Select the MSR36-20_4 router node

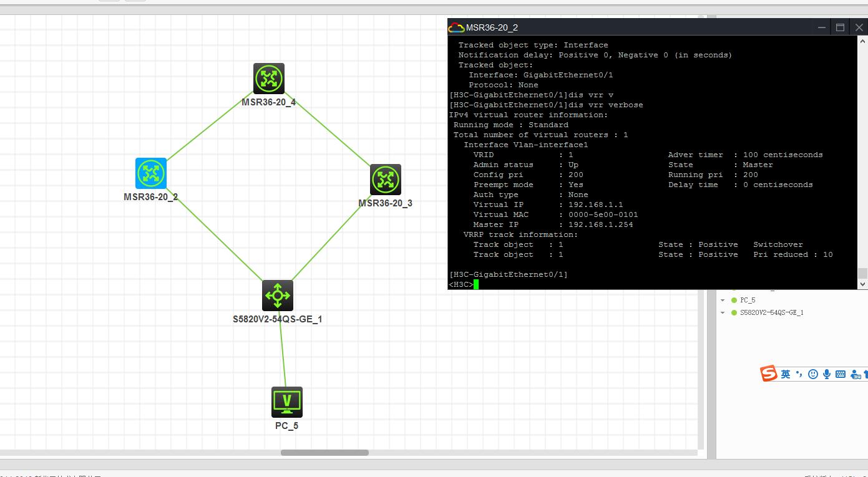tap(269, 79)
